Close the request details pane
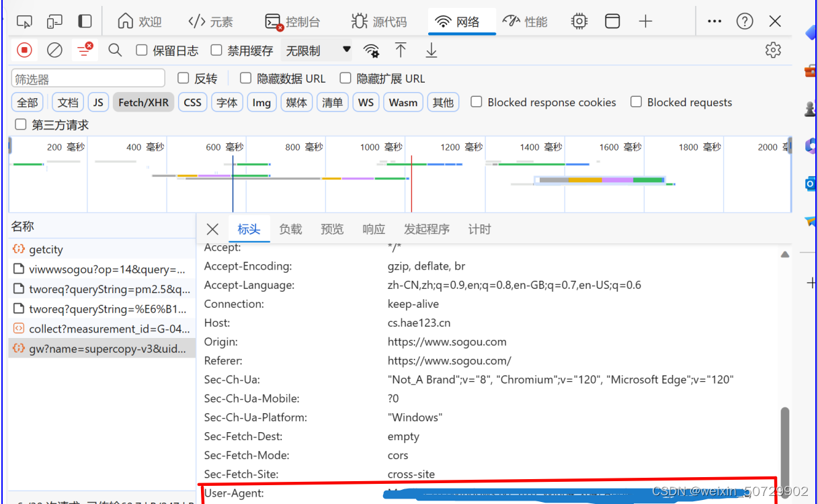This screenshot has height=504, width=818. [212, 229]
